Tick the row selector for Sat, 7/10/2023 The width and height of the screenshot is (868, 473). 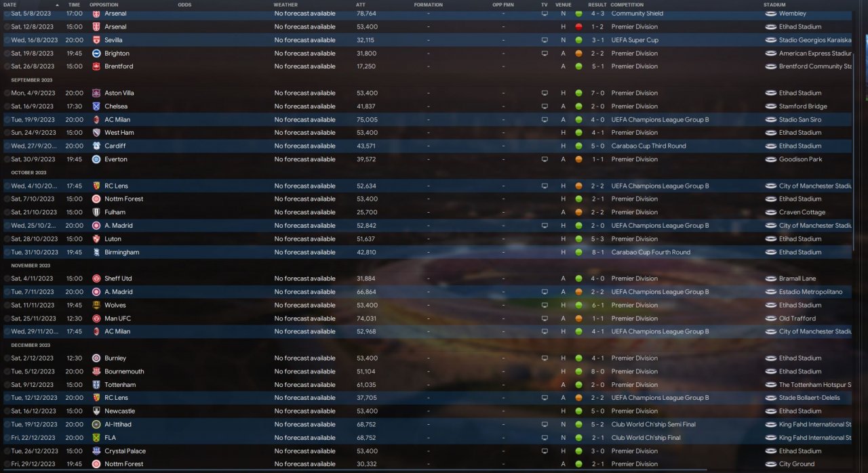[x=7, y=199]
